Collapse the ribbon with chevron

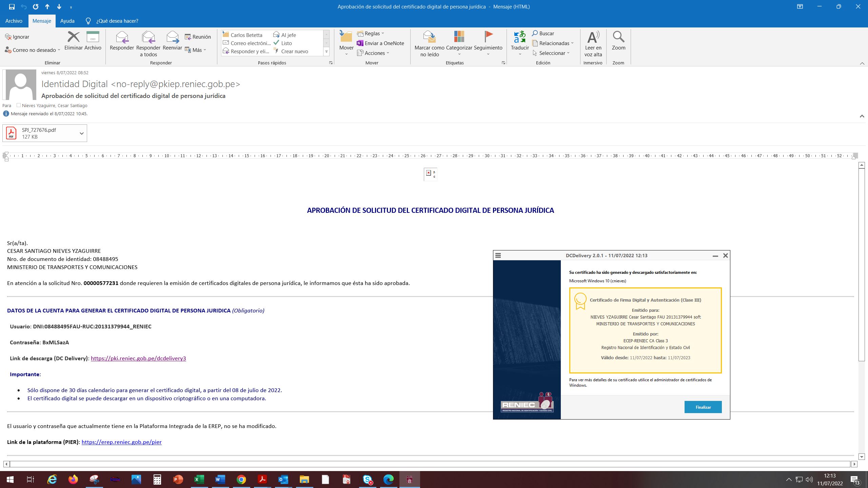[862, 63]
